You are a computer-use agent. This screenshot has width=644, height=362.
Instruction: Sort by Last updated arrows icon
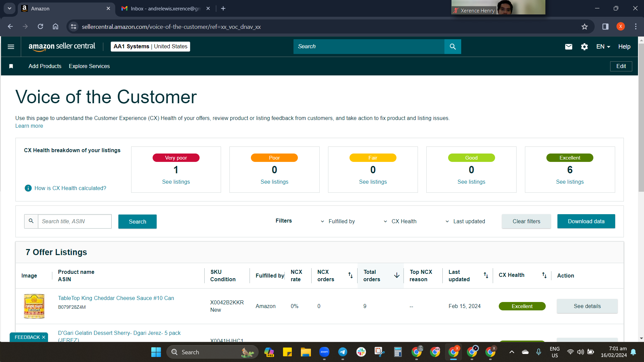486,275
